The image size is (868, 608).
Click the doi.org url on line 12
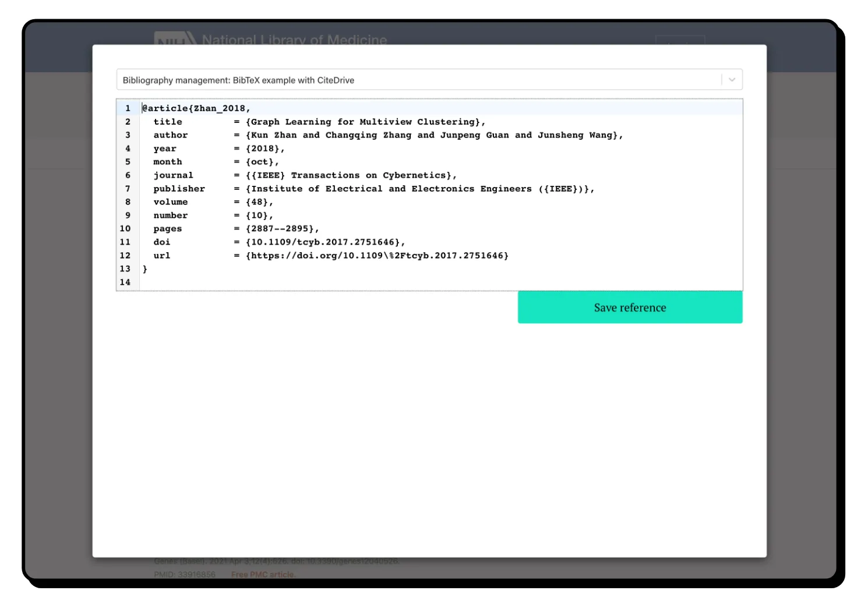click(x=376, y=256)
